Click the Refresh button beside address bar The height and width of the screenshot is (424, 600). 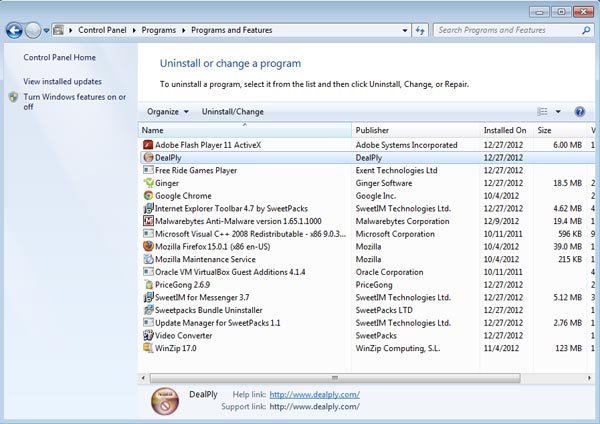[x=420, y=30]
